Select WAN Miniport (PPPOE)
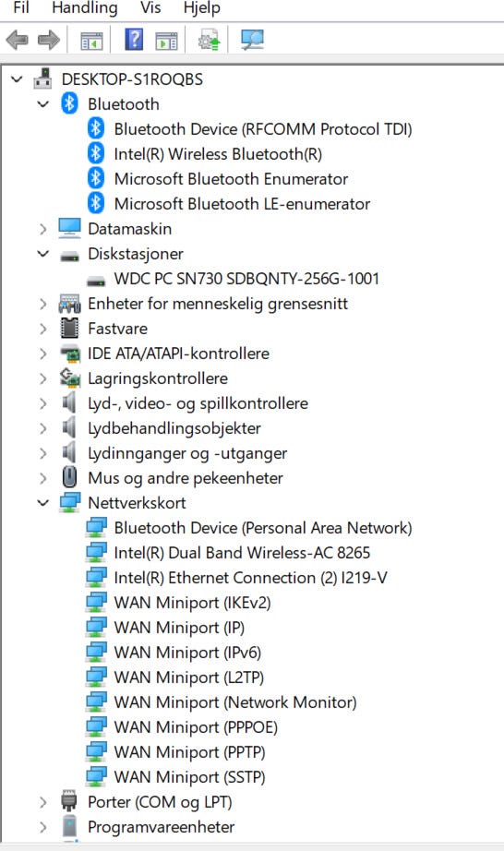Image resolution: width=504 pixels, height=851 pixels. point(196,727)
